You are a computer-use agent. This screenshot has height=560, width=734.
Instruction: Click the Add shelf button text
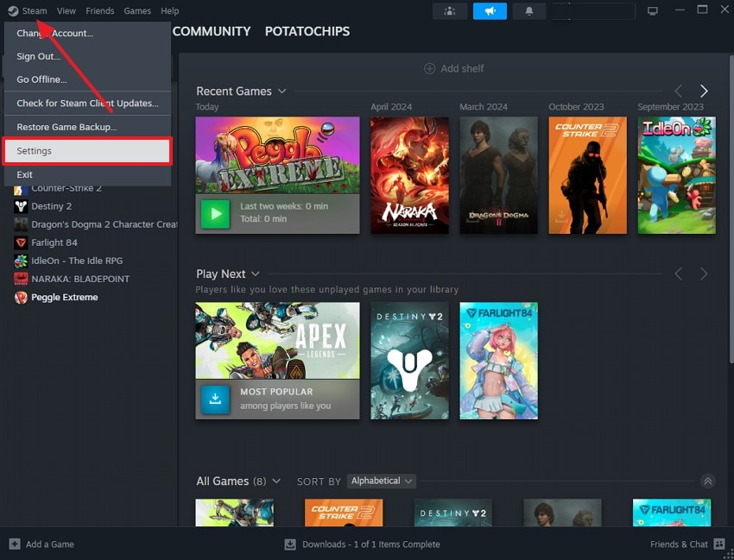point(462,69)
